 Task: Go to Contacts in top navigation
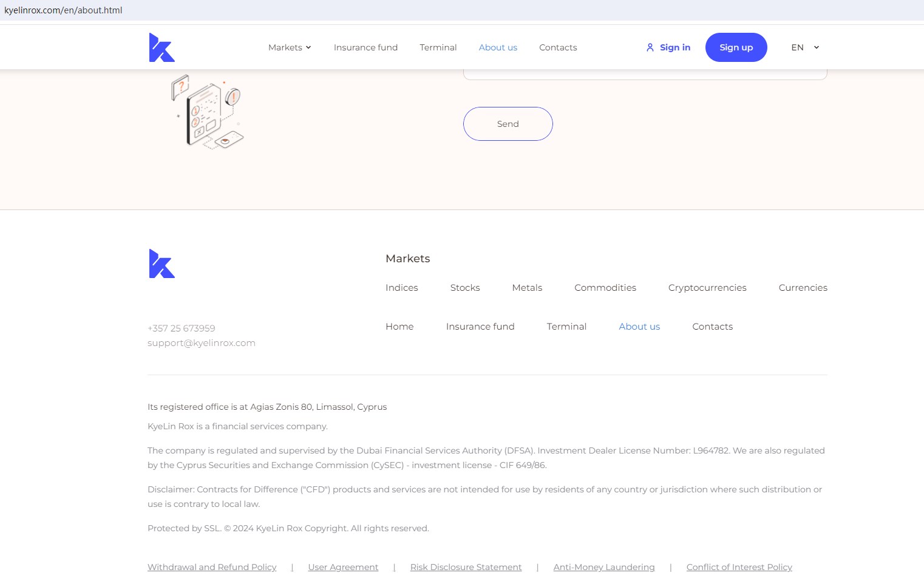click(558, 47)
